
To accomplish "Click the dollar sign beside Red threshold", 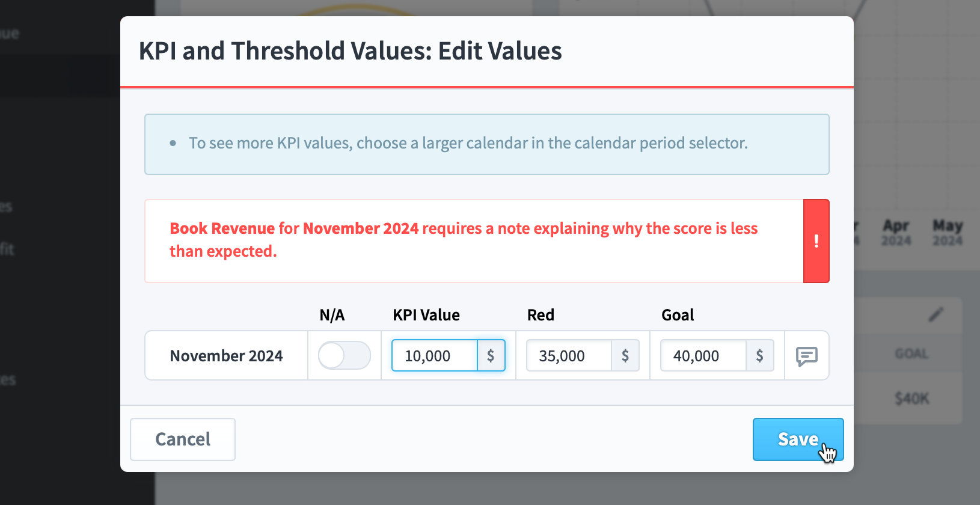I will pyautogui.click(x=625, y=355).
